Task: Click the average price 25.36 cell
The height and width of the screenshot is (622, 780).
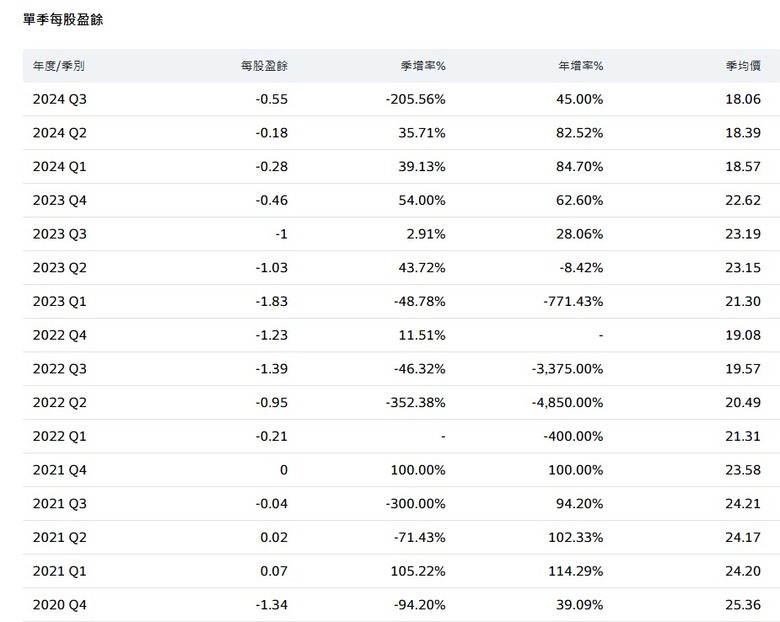Action: [743, 605]
